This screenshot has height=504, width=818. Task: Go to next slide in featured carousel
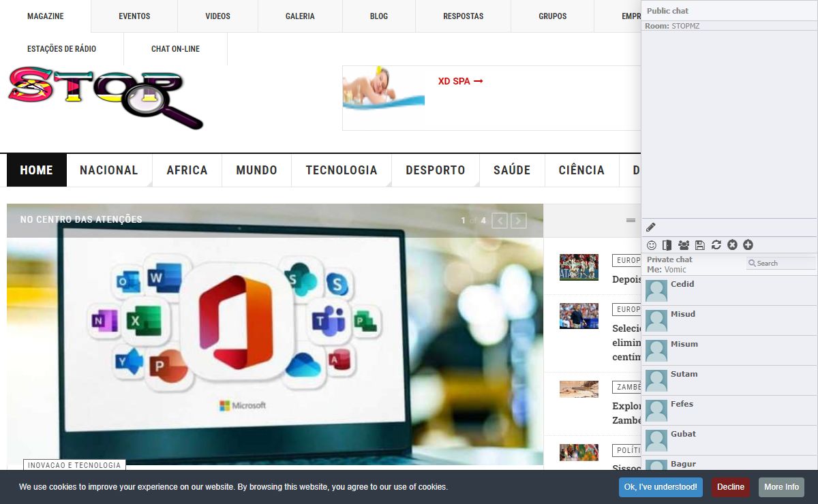click(x=519, y=221)
